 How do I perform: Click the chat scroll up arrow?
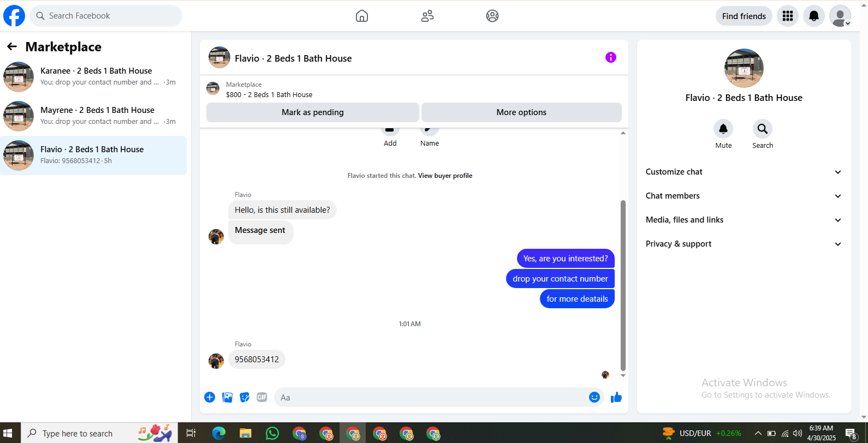click(x=623, y=133)
